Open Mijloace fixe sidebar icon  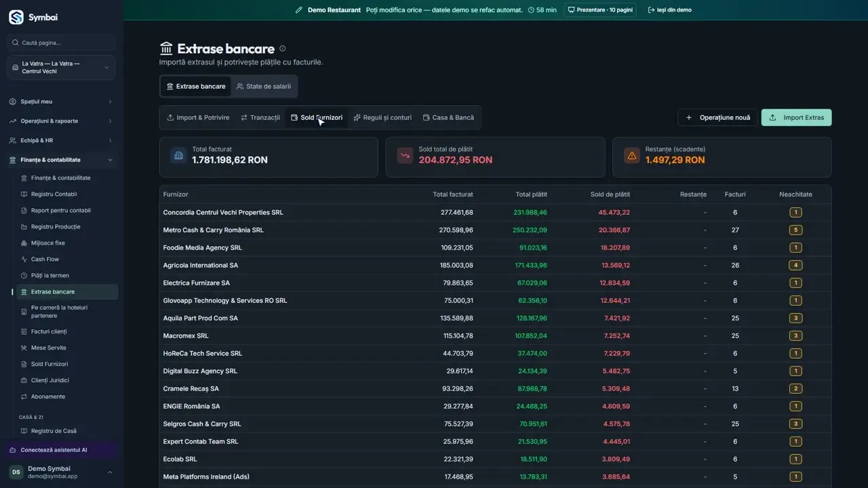tap(24, 243)
